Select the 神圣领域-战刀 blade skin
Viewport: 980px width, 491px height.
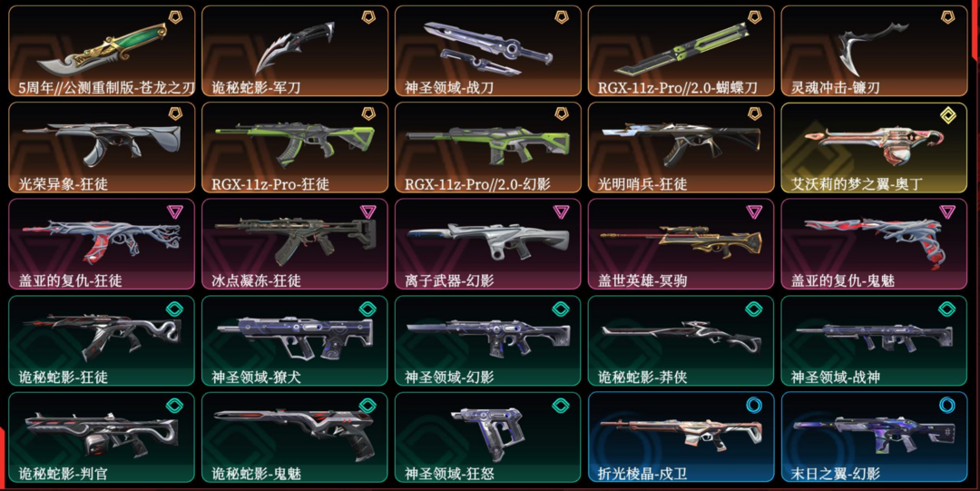[488, 52]
